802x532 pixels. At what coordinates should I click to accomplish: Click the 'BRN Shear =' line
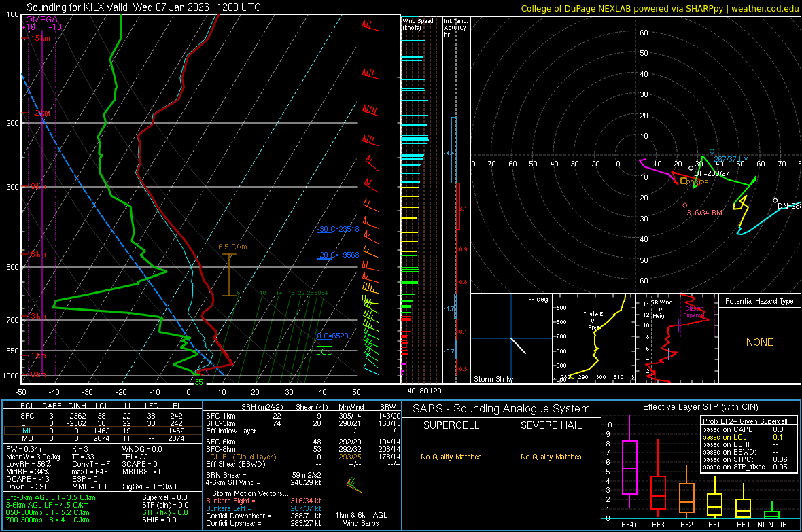pos(264,475)
